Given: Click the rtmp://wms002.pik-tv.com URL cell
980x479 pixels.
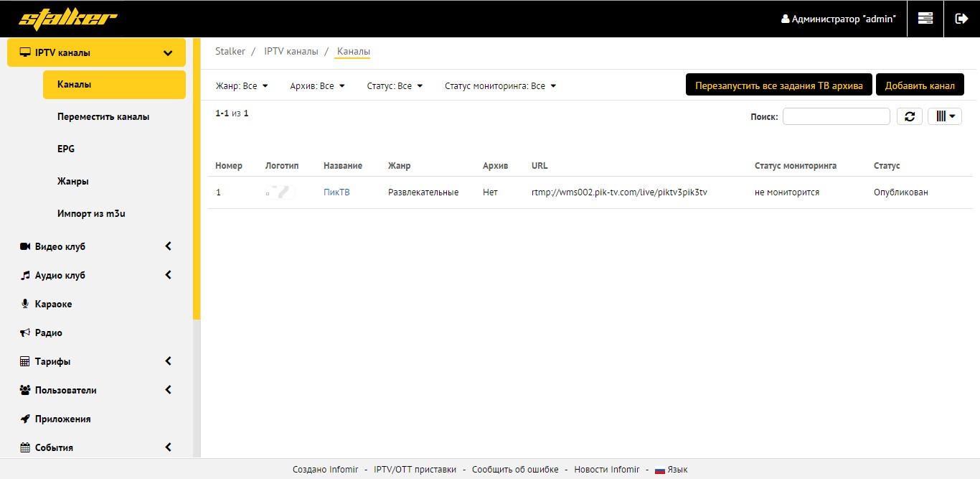Looking at the screenshot, I should click(619, 192).
